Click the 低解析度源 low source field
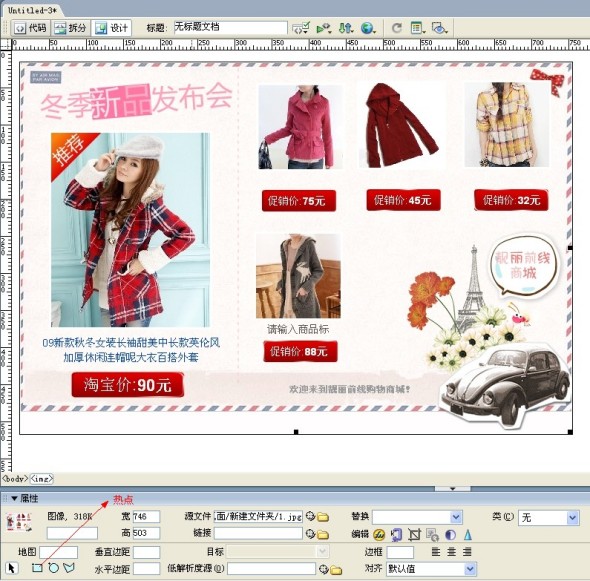Viewport: 590px width, 581px height. pyautogui.click(x=271, y=569)
